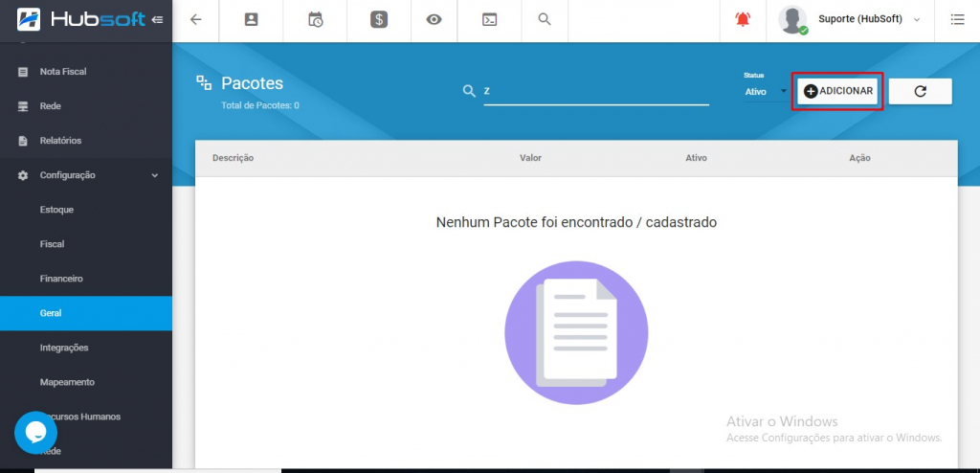Click the ADICIONAR button
The height and width of the screenshot is (473, 980).
pyautogui.click(x=837, y=91)
